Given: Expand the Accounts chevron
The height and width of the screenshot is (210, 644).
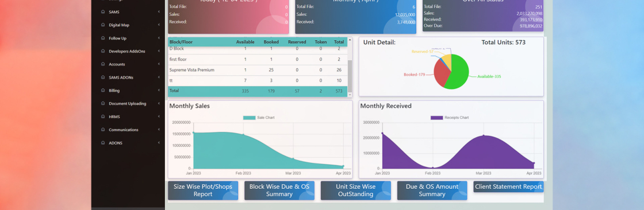Looking at the screenshot, I should pos(159,64).
